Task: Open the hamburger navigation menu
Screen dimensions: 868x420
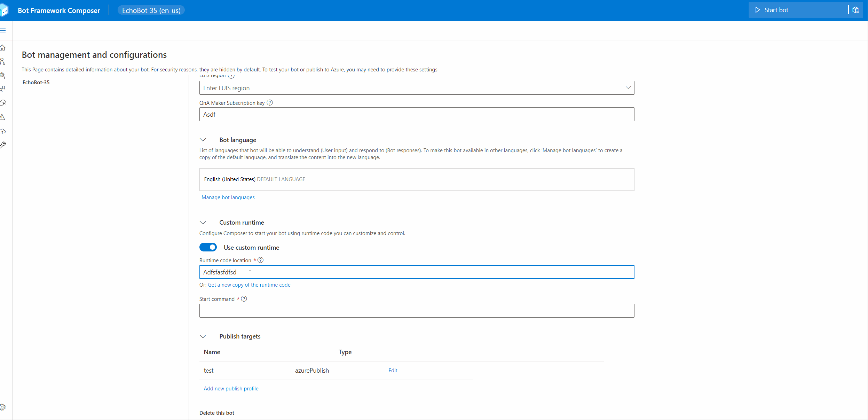Action: (3, 31)
